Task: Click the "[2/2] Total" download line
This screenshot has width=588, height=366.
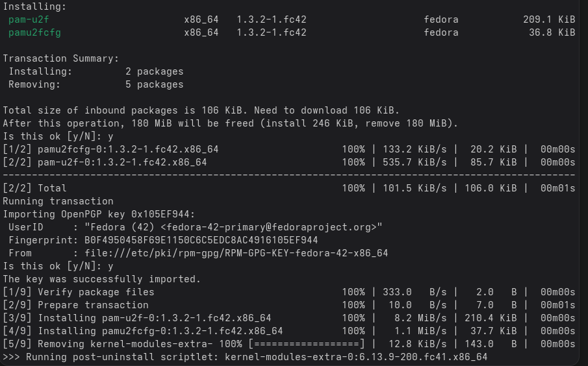Action: coord(34,188)
